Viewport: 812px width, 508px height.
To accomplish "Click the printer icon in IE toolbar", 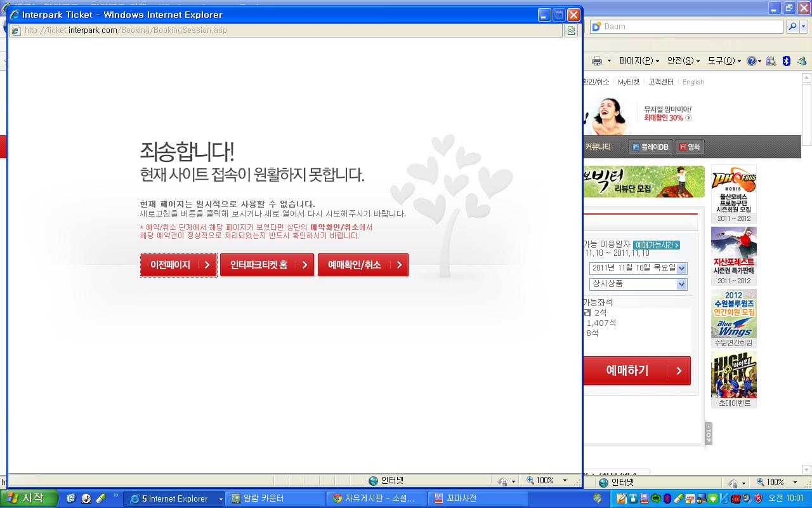I will click(x=596, y=61).
